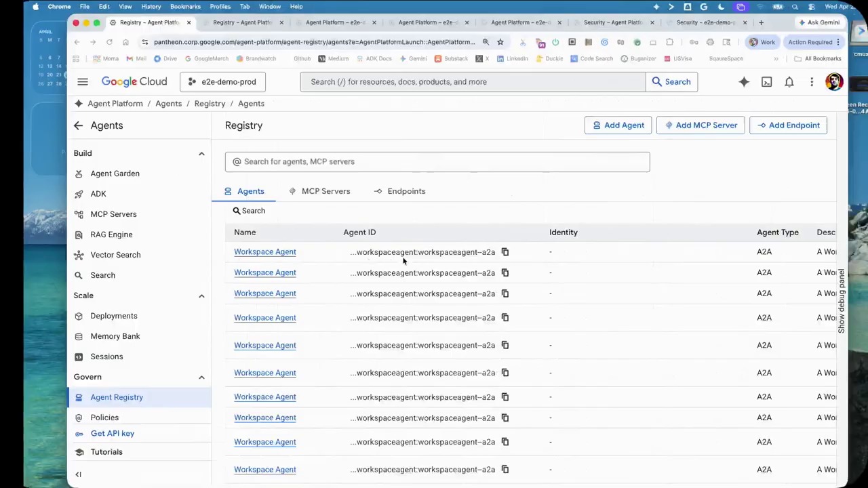Open the main navigation hamburger menu

83,82
